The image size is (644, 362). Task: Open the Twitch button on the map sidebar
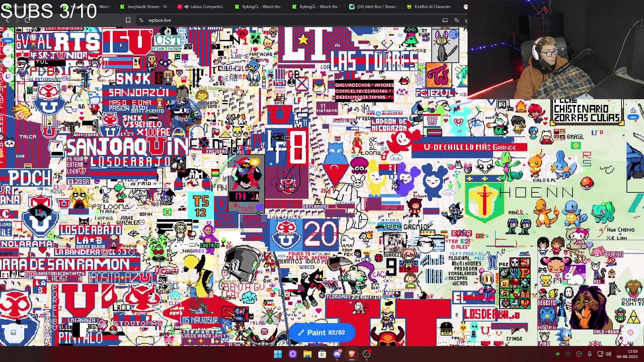(7, 75)
